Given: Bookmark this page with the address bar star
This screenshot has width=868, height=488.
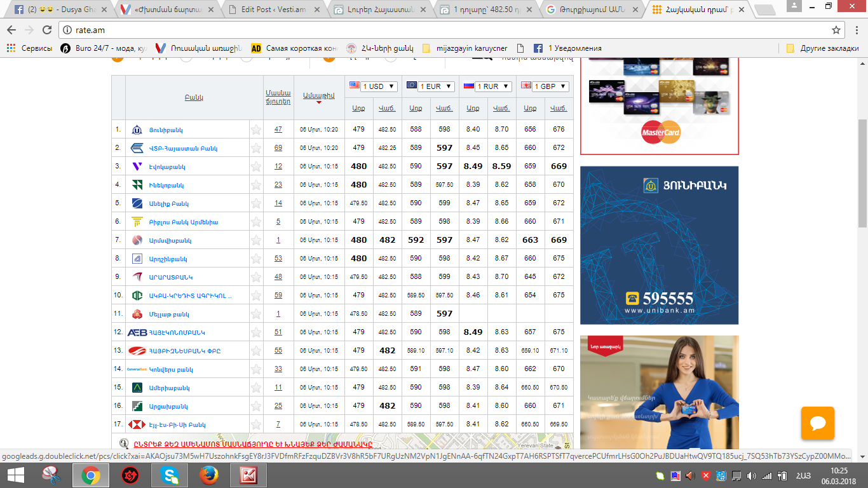Looking at the screenshot, I should pos(836,30).
